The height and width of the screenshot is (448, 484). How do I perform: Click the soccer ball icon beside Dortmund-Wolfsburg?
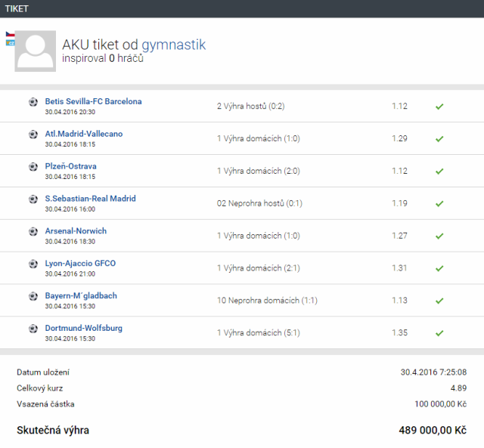33,329
